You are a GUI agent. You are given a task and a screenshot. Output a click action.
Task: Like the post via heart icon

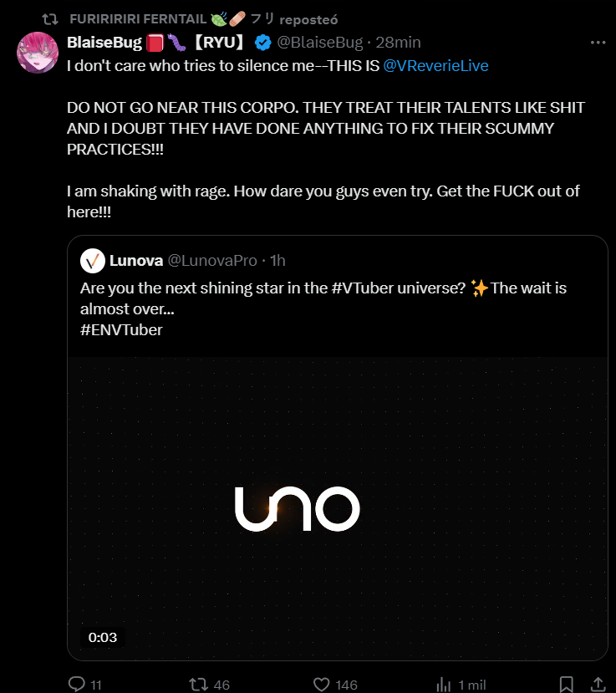321,685
